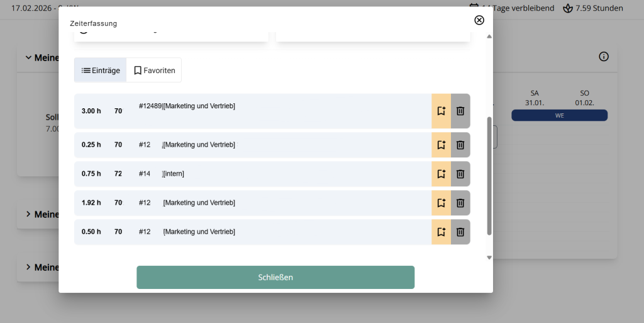Screen dimensions: 644x323
Task: Delete the 3.00 h time entry
Action: click(x=460, y=111)
